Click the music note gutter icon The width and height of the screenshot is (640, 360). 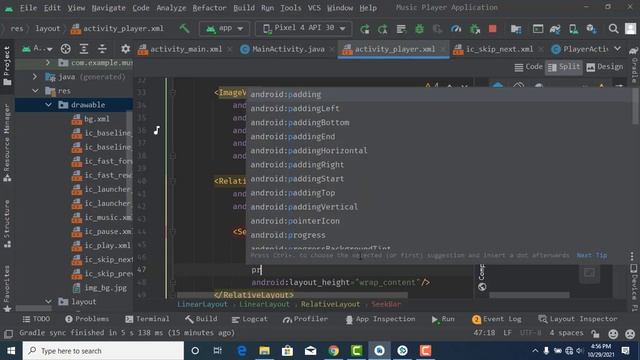(157, 130)
